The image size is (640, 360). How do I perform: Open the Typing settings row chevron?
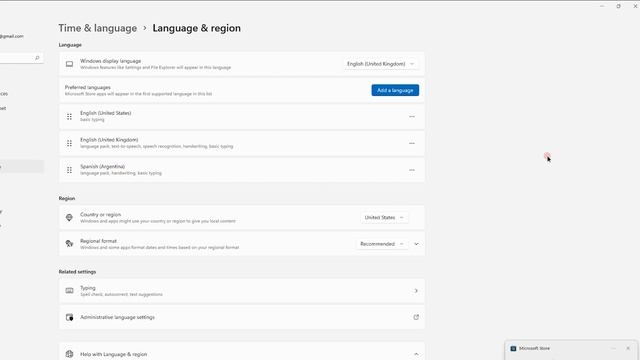click(x=416, y=291)
